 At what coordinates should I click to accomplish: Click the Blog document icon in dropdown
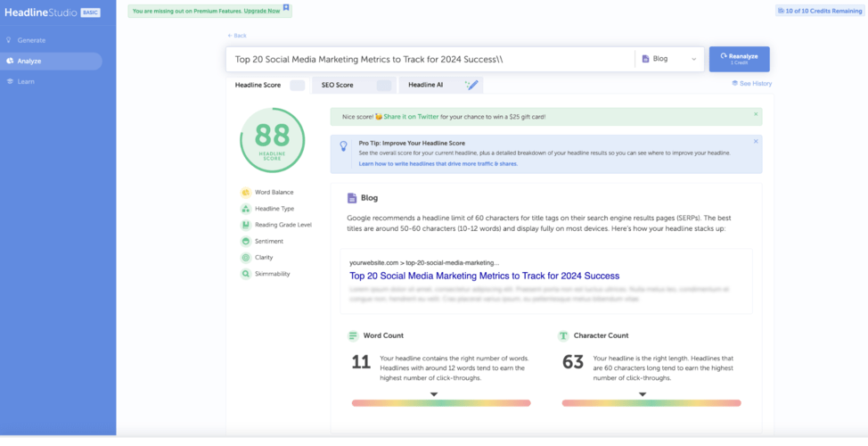click(645, 59)
